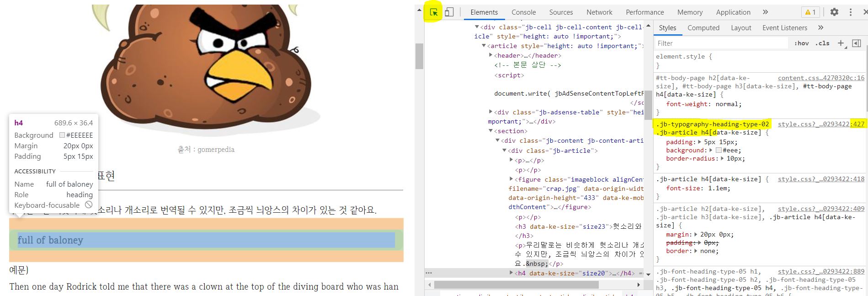
Task: Open the Network tab
Action: coord(599,12)
